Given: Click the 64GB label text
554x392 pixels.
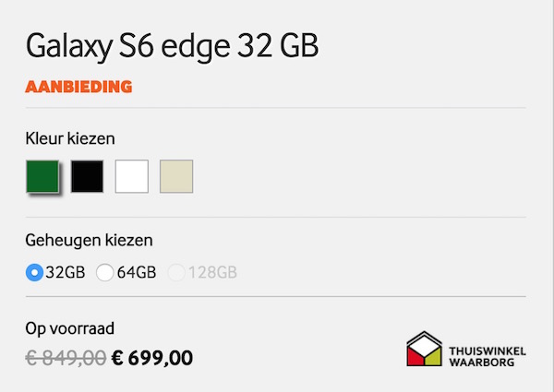Looking at the screenshot, I should click(136, 272).
